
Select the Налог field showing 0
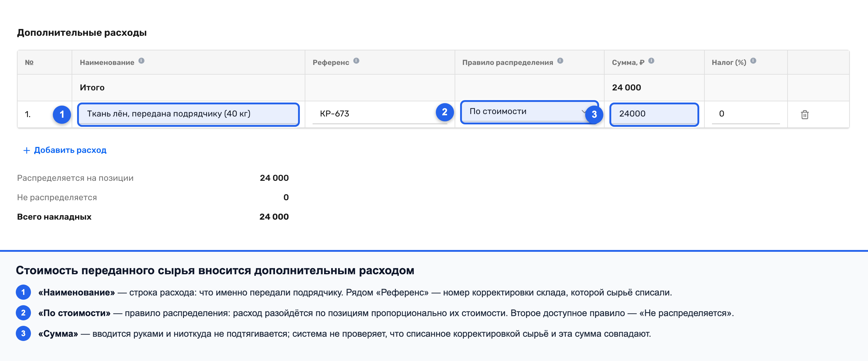tap(746, 114)
